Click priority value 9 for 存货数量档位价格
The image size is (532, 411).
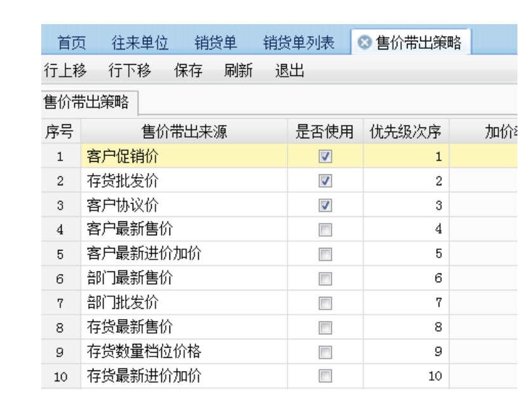tap(406, 352)
